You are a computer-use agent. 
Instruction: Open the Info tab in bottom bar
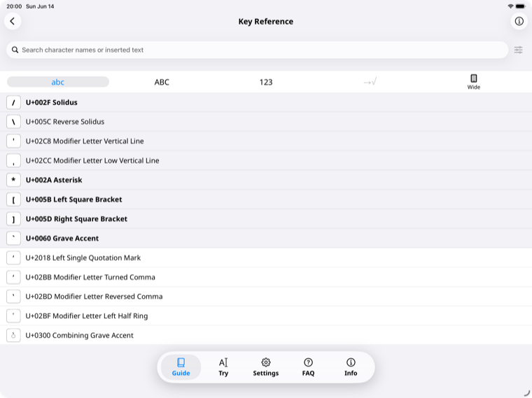[x=351, y=367]
